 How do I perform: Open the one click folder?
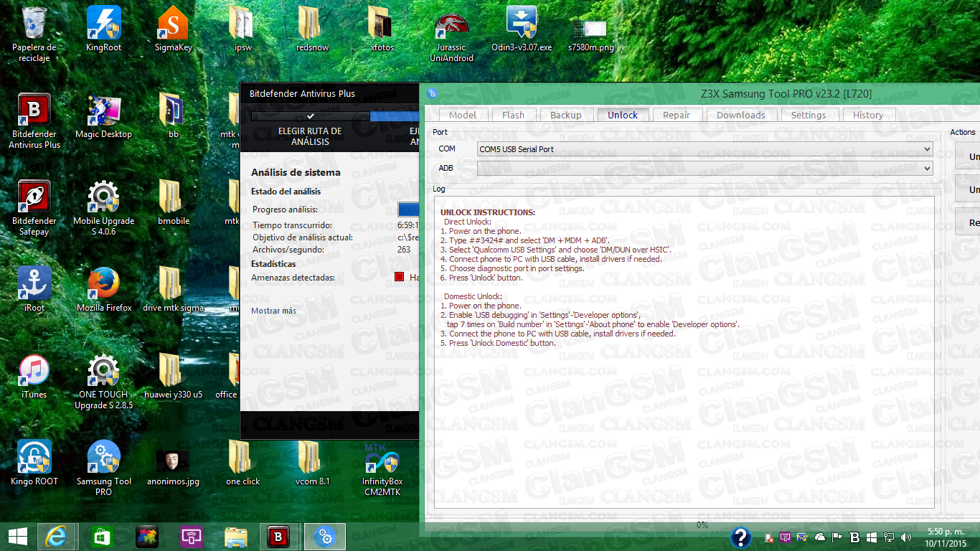click(x=242, y=463)
